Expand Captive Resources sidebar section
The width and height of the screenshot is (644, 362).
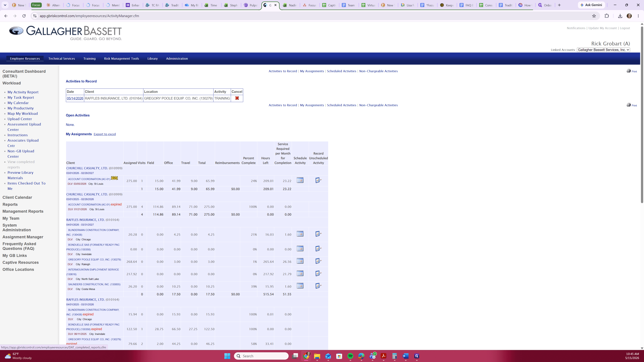[20, 262]
